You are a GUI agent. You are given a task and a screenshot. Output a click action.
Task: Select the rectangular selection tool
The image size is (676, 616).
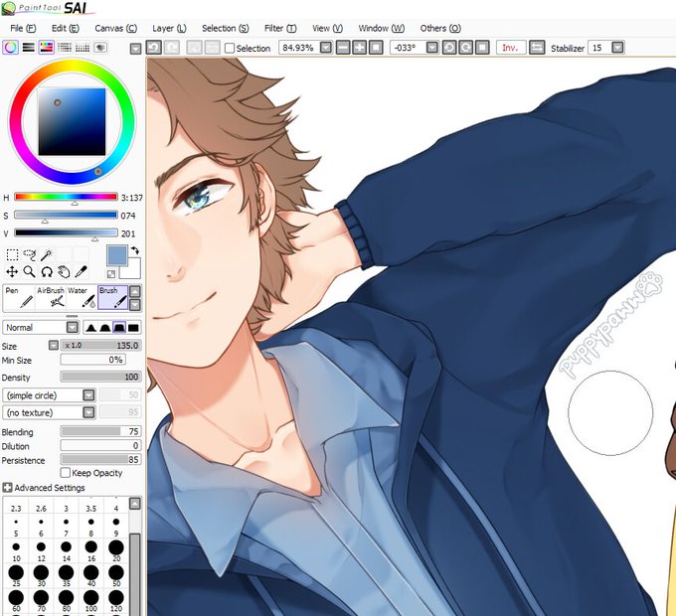(x=12, y=254)
